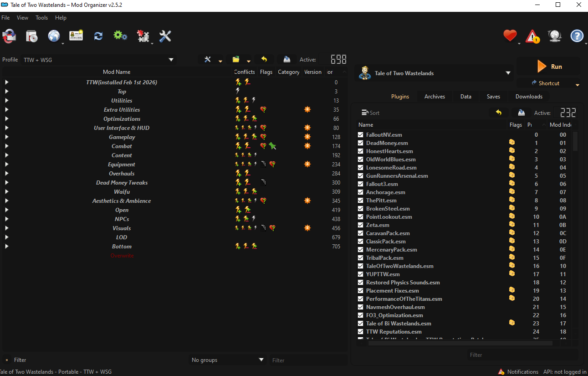Screen dimensions: 588x376
Task: Click the open folder icon above the mod list
Action: tap(236, 59)
